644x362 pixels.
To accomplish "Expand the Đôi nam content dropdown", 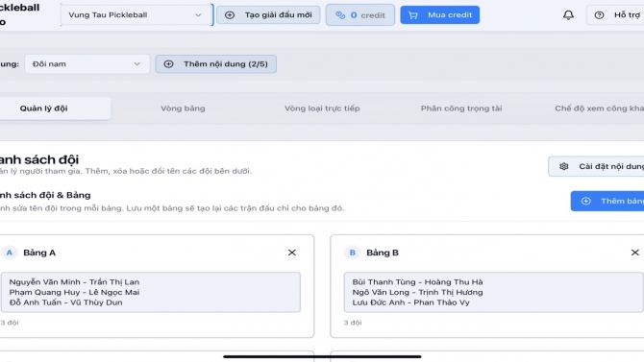I will (x=87, y=64).
